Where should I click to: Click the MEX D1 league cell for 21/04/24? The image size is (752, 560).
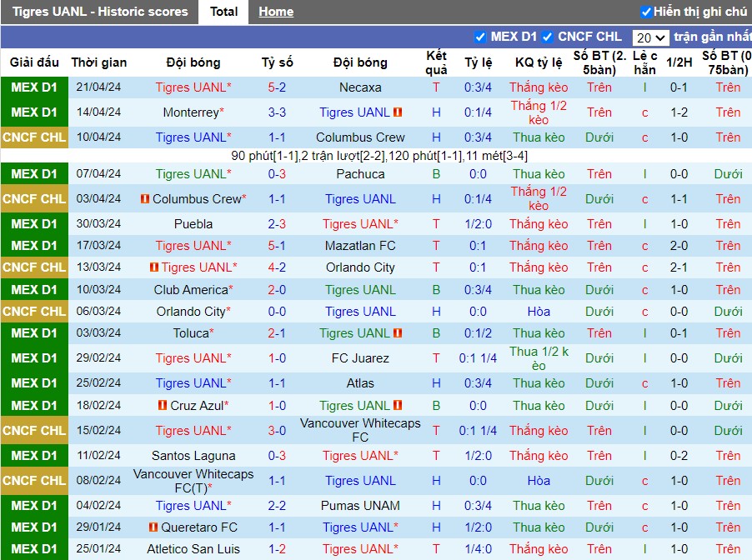click(34, 87)
